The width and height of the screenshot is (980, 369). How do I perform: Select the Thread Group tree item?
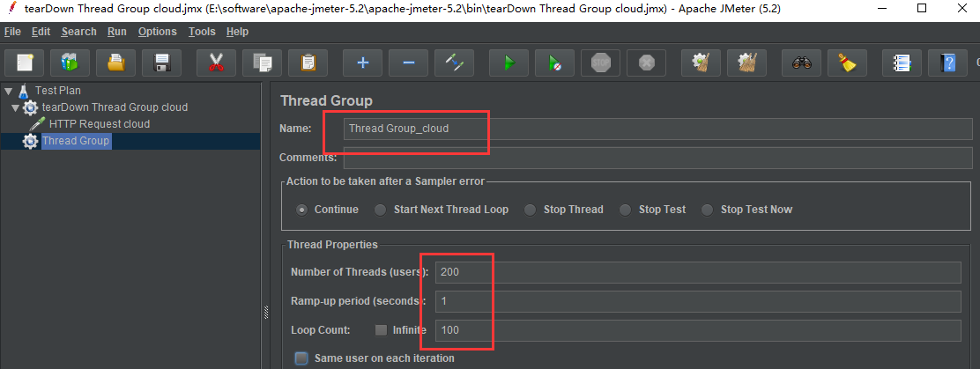tap(76, 141)
